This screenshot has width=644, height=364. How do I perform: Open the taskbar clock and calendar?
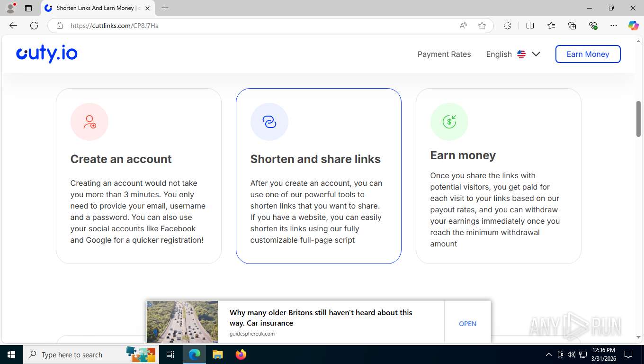(x=604, y=355)
